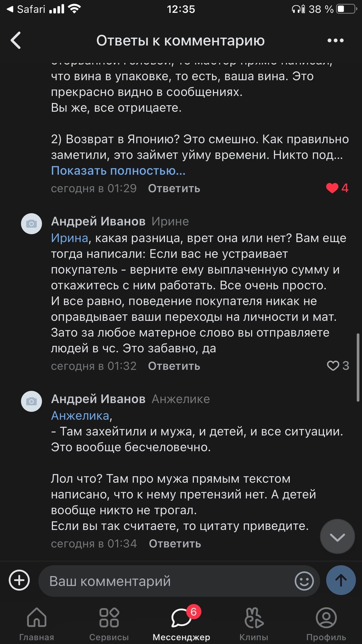Tap the plus attachment icon
Viewport: 362px width, 644px height.
pos(19,580)
